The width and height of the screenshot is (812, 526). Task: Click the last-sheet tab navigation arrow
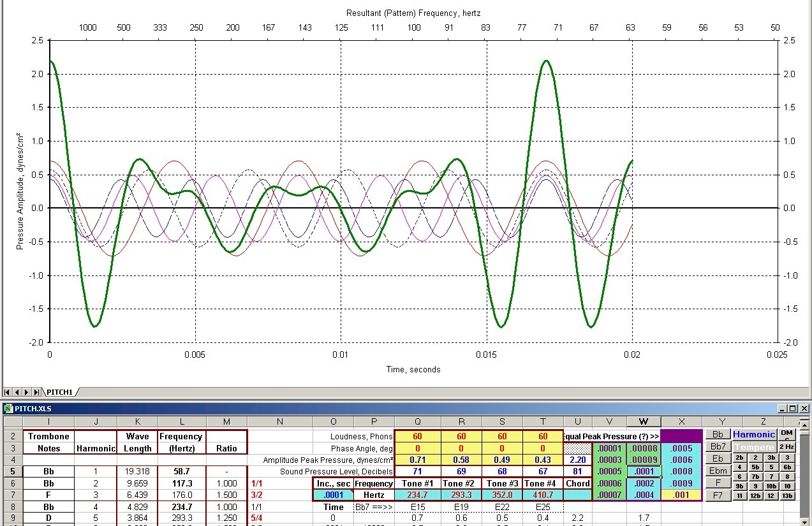37,392
